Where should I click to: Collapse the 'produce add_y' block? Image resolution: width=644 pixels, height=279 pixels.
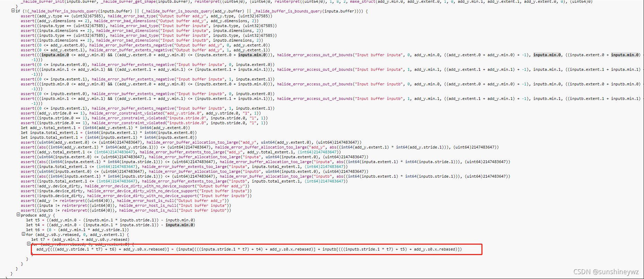point(18,215)
